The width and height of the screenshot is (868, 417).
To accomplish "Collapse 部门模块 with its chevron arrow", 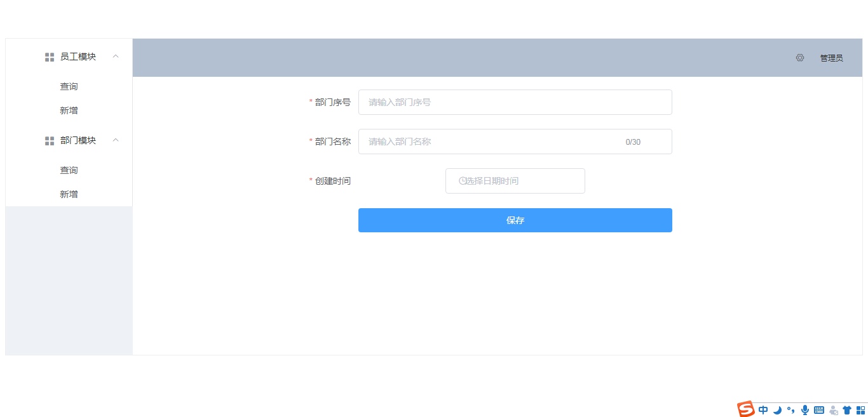I will coord(116,140).
